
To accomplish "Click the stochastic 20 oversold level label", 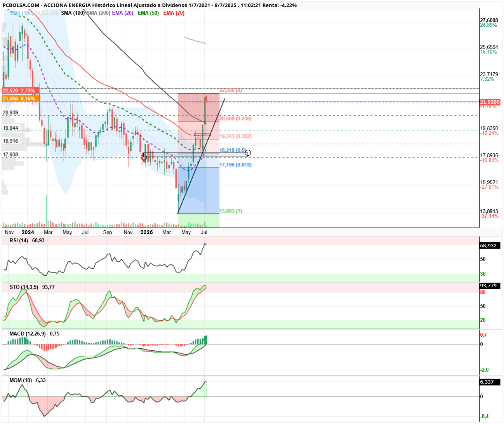I will pyautogui.click(x=483, y=320).
